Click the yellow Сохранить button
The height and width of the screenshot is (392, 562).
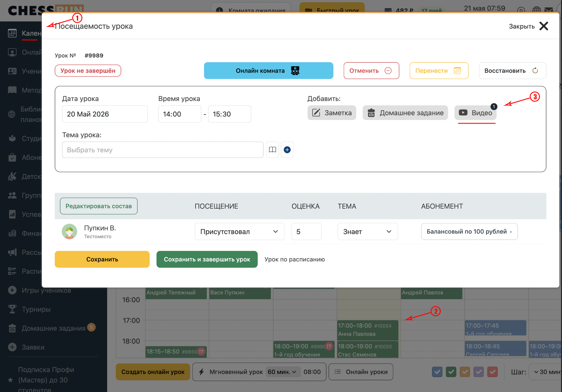102,259
